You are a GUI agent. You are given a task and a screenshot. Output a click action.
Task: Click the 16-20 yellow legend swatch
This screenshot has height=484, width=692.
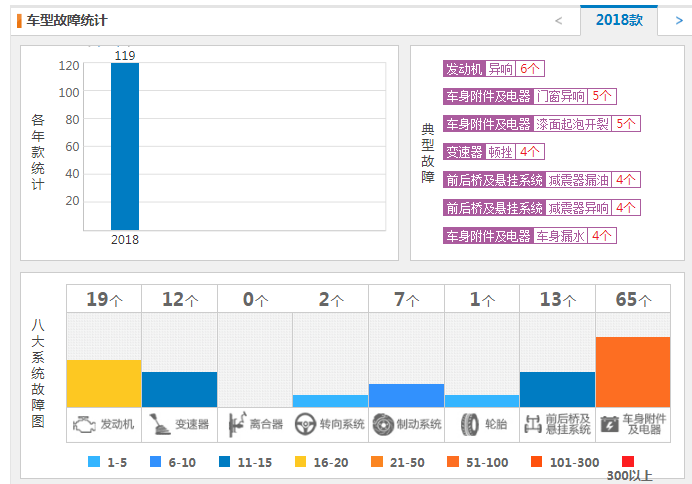(300, 461)
